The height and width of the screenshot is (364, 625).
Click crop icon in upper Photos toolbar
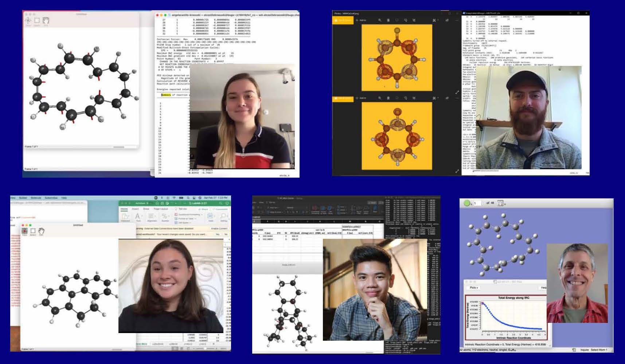pyautogui.click(x=414, y=20)
